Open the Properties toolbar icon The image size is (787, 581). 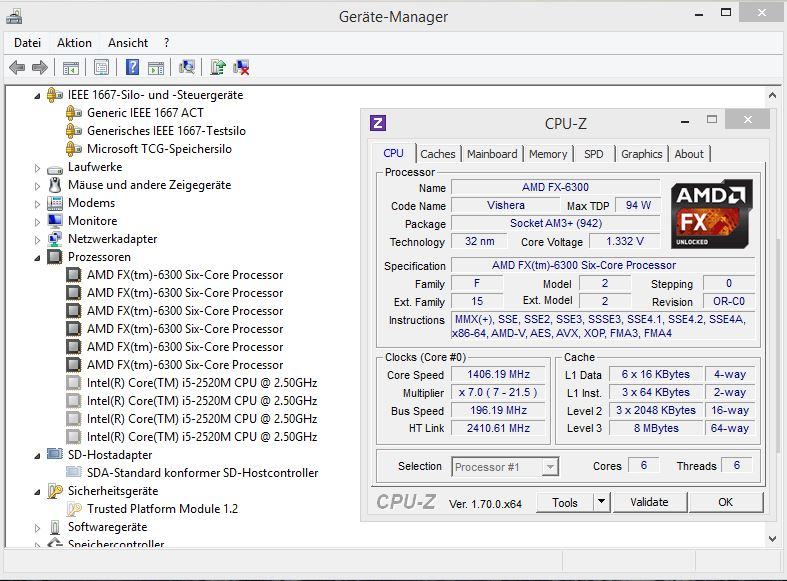pos(101,67)
